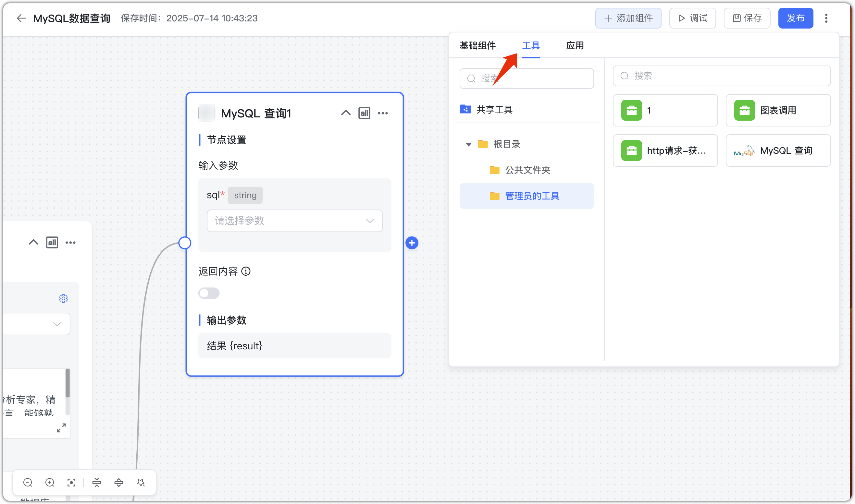Click the blue plus connector on MySQL 查询1
855x504 pixels.
coord(412,243)
